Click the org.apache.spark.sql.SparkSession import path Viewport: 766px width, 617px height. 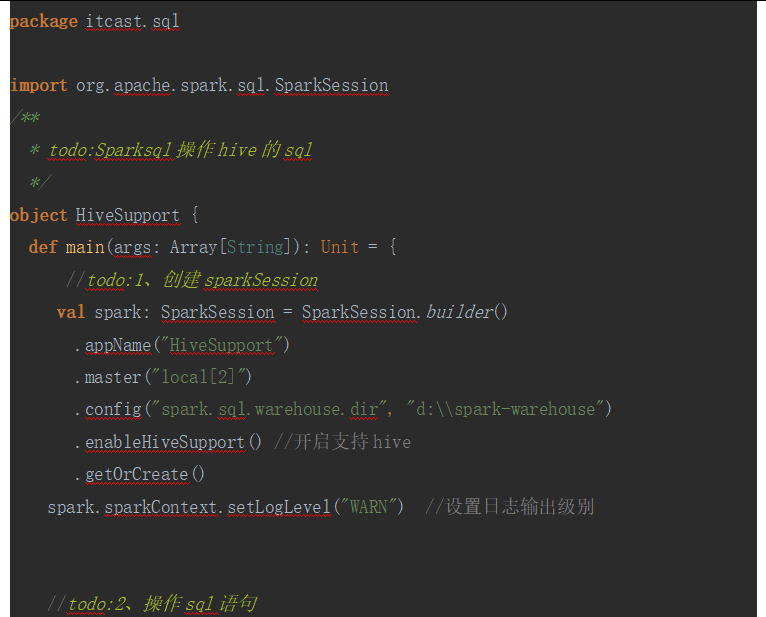pos(232,85)
